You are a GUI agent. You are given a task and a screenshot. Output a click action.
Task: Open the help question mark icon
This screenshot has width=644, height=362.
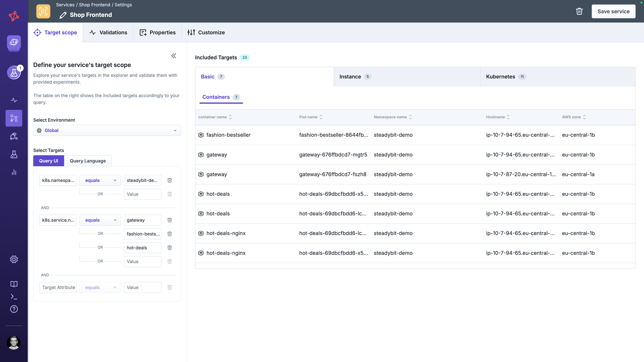coord(14,309)
